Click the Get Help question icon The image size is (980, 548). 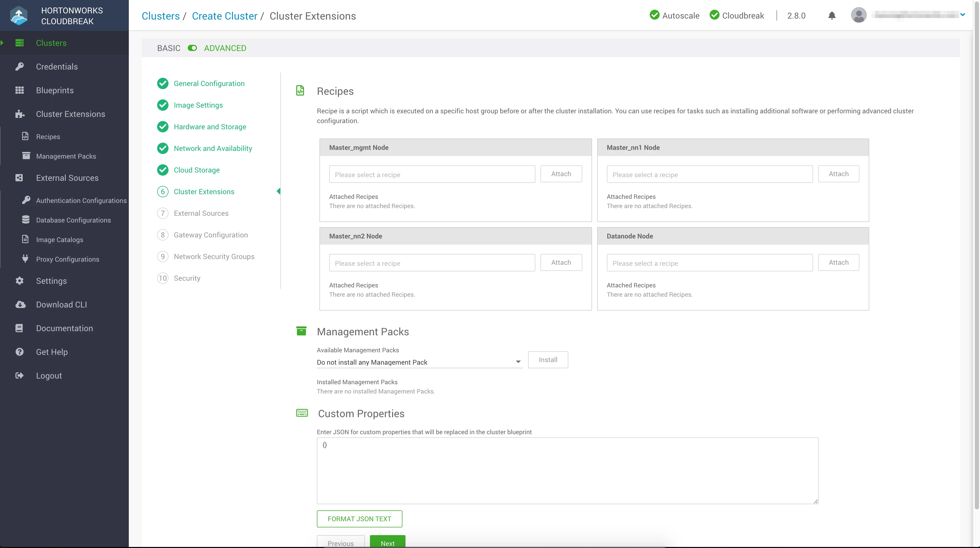click(19, 352)
